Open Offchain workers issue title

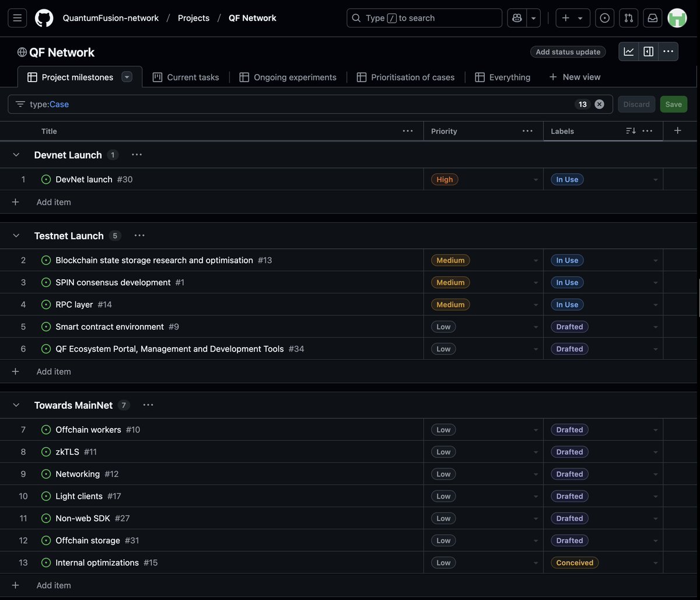tap(88, 430)
